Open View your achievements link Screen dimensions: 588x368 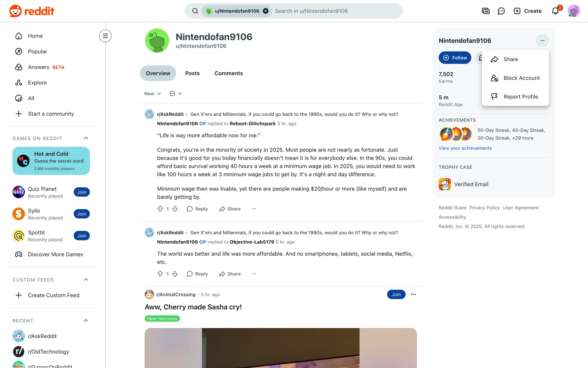[465, 148]
